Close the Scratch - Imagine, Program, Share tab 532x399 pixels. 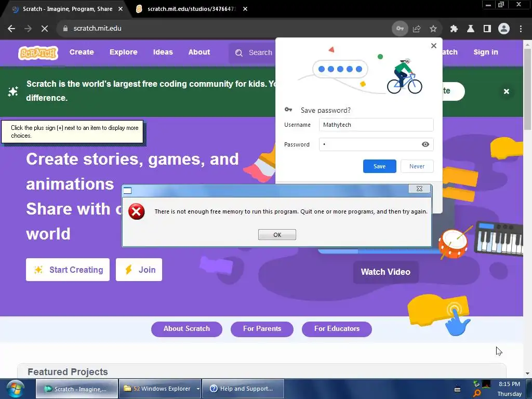click(x=121, y=9)
